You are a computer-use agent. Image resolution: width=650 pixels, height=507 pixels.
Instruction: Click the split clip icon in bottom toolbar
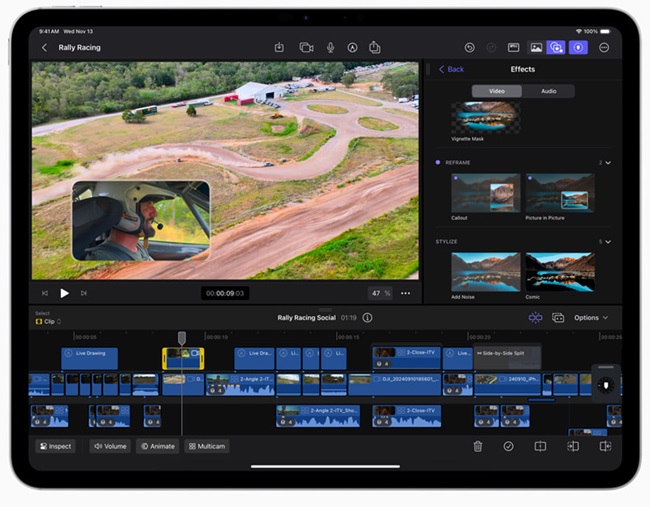(x=540, y=446)
